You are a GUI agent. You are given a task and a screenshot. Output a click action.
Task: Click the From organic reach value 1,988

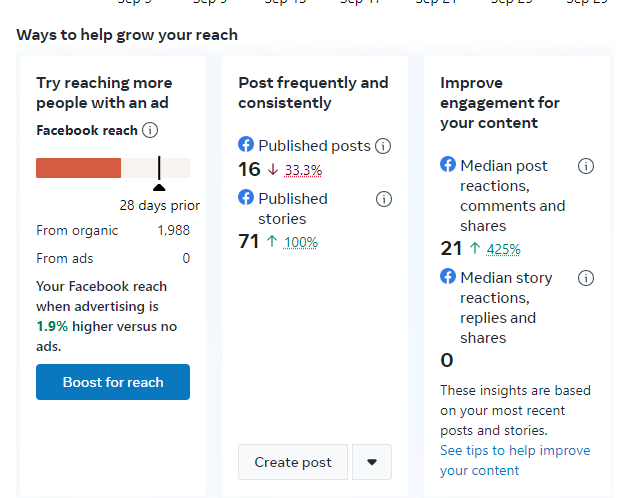coord(173,231)
